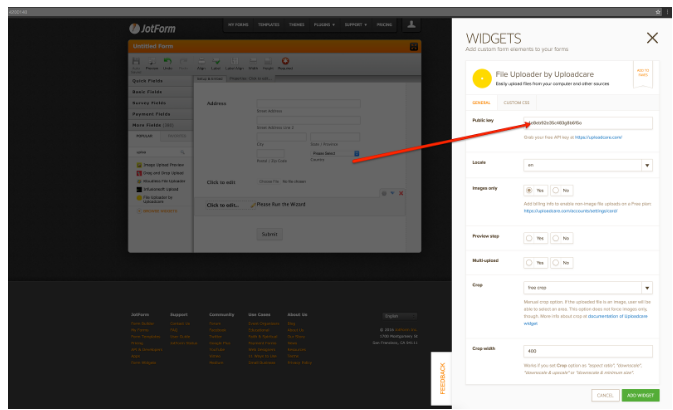Open the user account icon
Viewport: 673px width, 410px height.
[411, 24]
